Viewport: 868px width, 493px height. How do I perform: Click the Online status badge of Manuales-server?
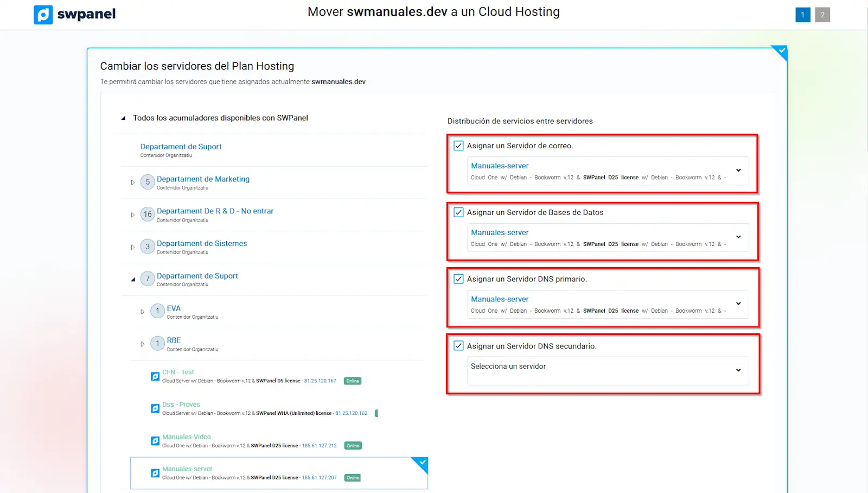(353, 478)
